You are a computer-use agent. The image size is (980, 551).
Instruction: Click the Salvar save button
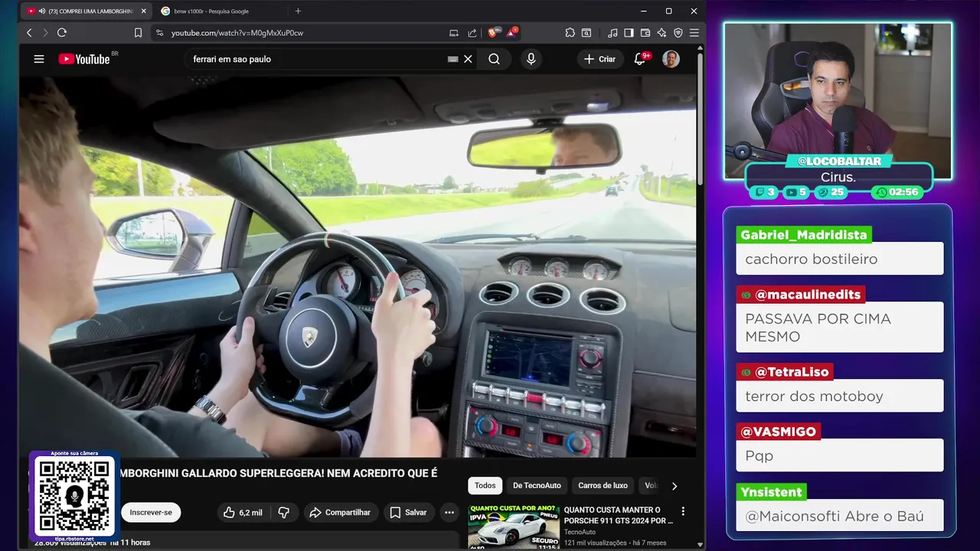tap(409, 513)
